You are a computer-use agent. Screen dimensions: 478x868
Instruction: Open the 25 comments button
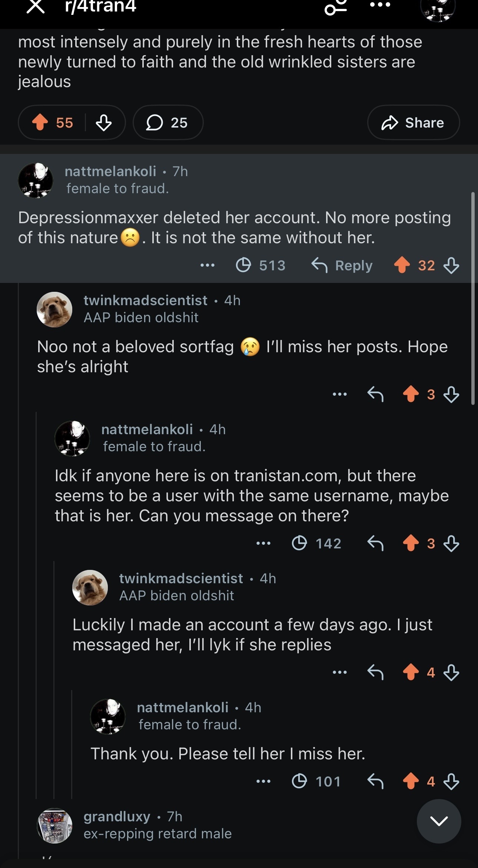pos(168,122)
